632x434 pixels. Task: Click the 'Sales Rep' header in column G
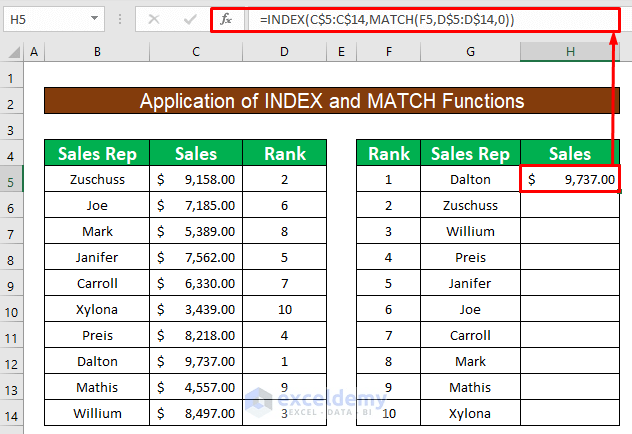(470, 153)
